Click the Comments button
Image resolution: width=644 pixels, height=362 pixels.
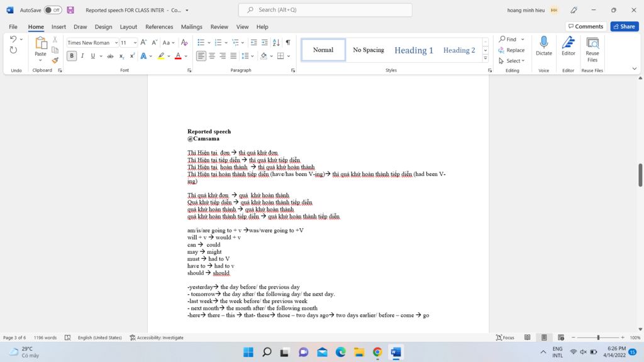[x=586, y=26]
